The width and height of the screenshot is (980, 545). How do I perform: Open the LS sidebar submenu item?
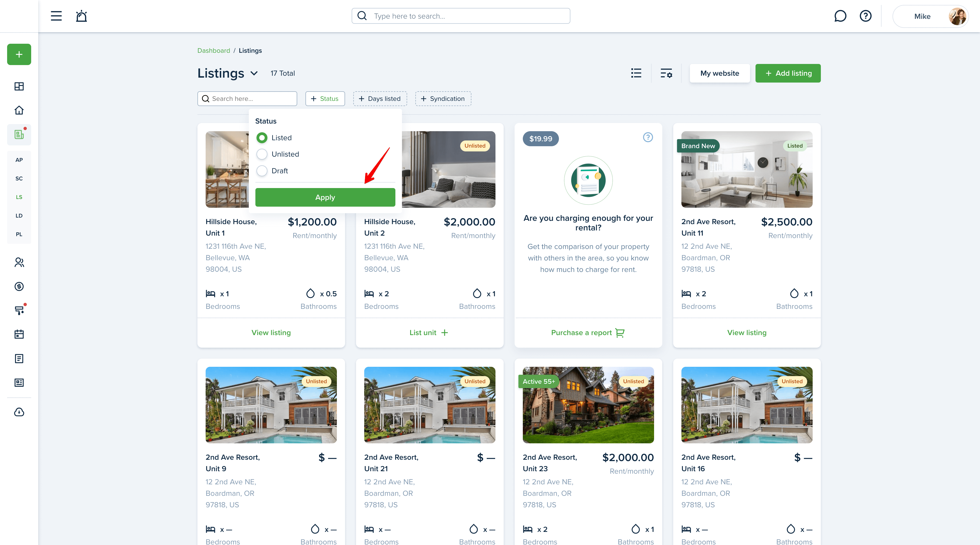pos(19,197)
